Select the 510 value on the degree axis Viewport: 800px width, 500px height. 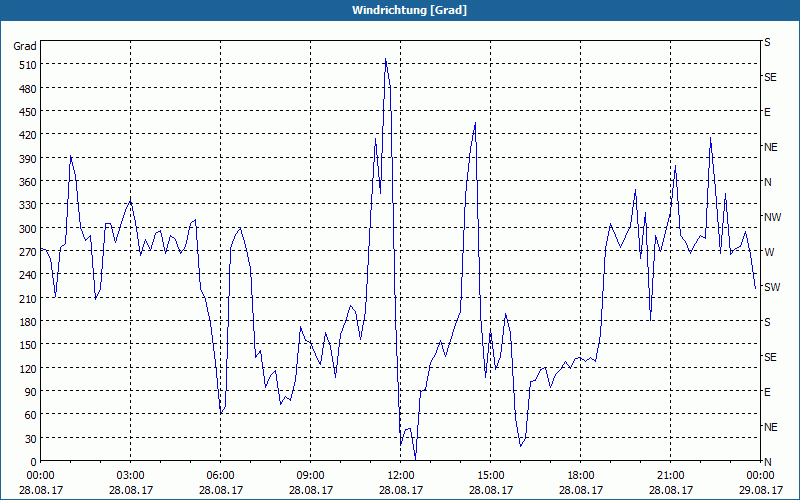point(27,65)
